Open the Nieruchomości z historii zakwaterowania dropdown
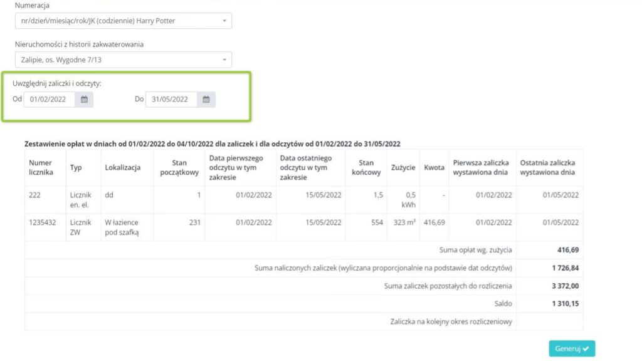The height and width of the screenshot is (364, 642). (123, 60)
